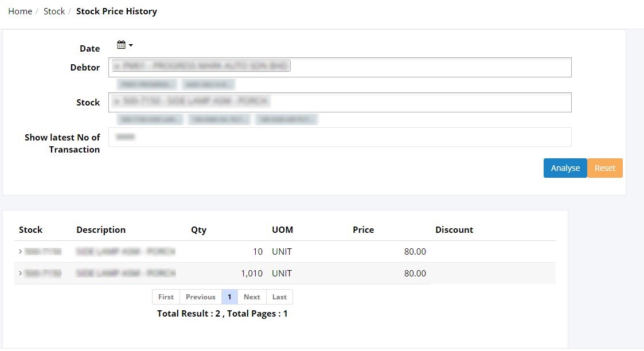Select page 1 in pagination
644x351 pixels.
click(229, 297)
